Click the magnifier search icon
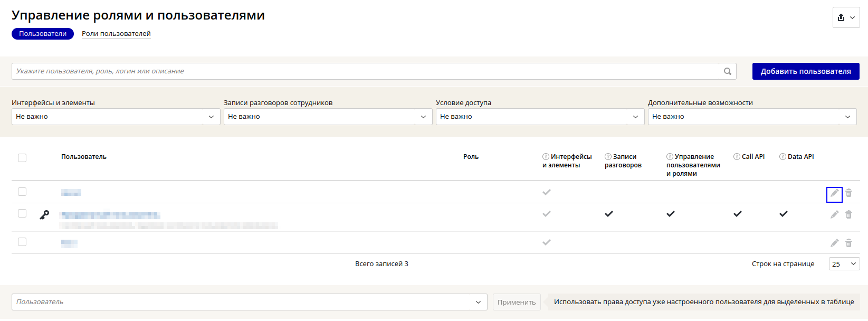The image size is (868, 321). click(x=728, y=71)
